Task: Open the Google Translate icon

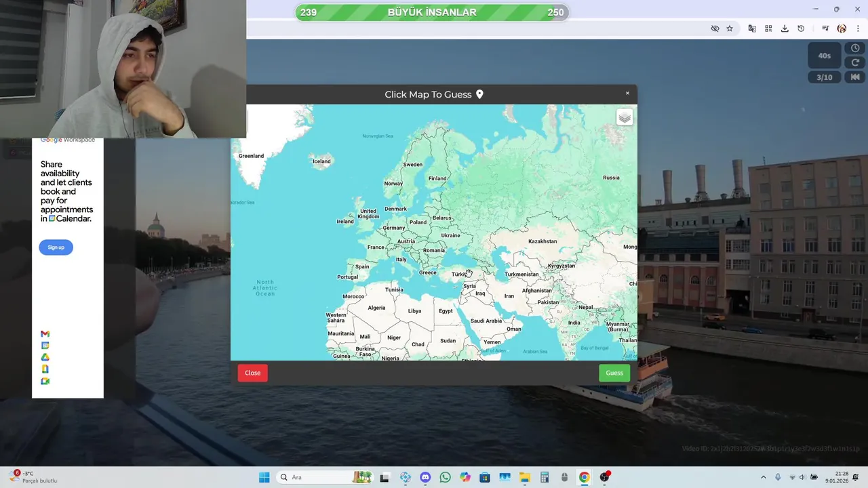Action: (x=752, y=28)
